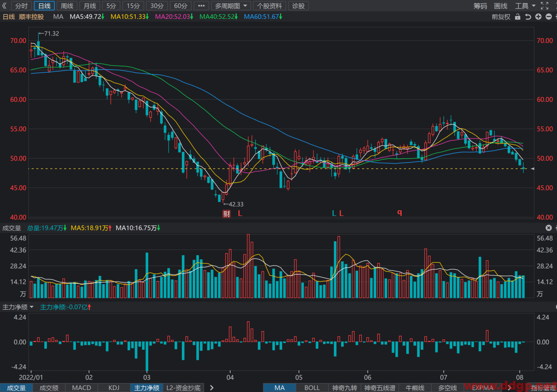
Task: Open the more periods ellipsis button
Action: [x=201, y=6]
